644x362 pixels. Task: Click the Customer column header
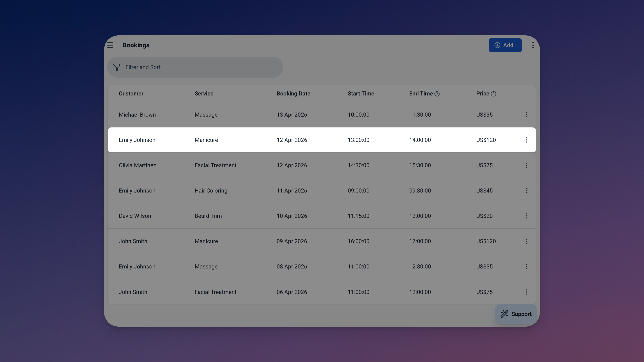[x=131, y=94]
